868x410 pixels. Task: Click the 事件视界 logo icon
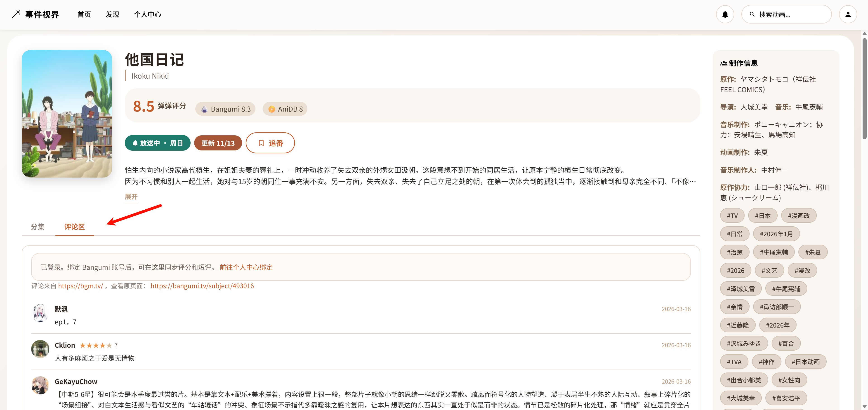click(16, 14)
